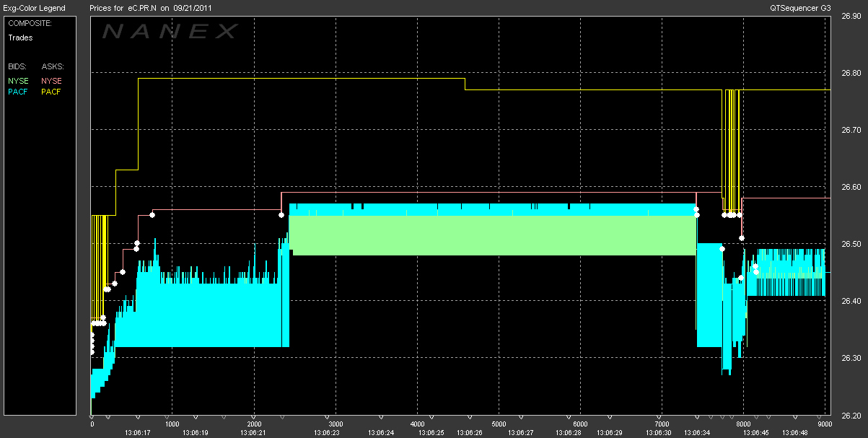868x438 pixels.
Task: Click sequence axis label 8000
Action: [x=743, y=424]
